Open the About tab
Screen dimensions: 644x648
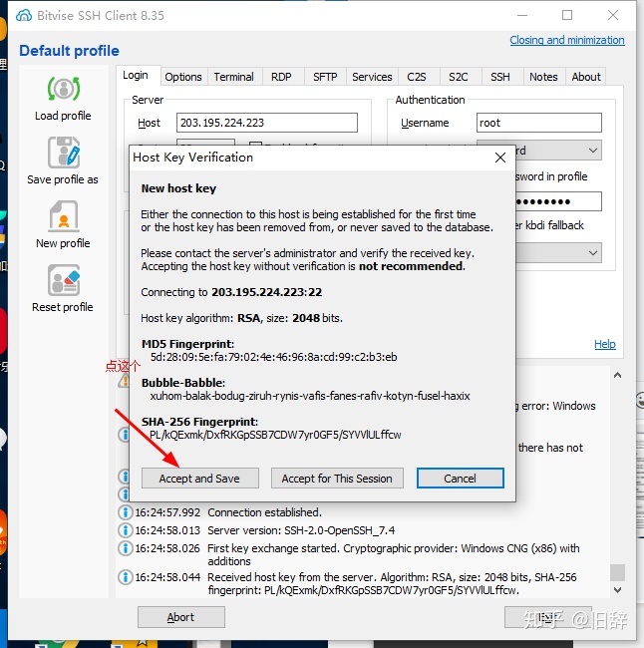click(586, 77)
